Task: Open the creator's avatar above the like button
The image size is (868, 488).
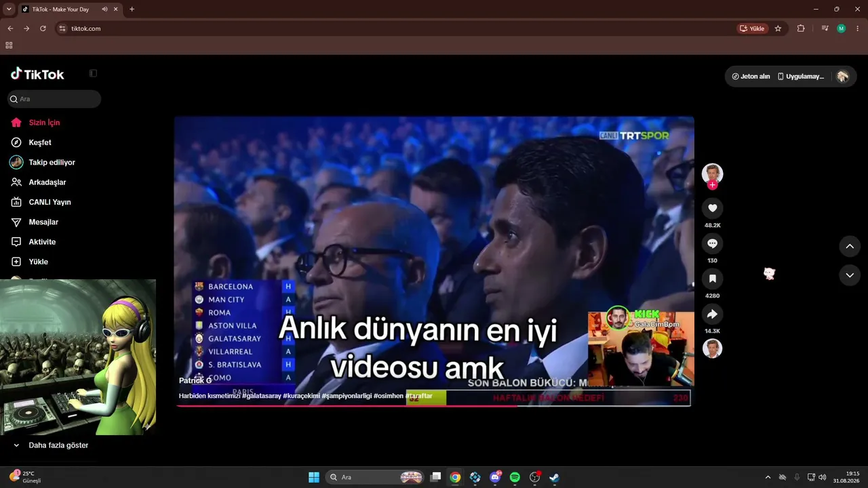Action: 712,174
